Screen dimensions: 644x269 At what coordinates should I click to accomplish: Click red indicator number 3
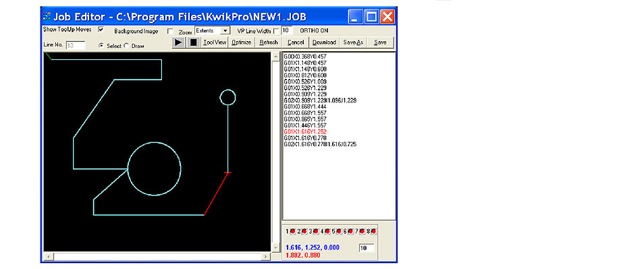pos(316,232)
